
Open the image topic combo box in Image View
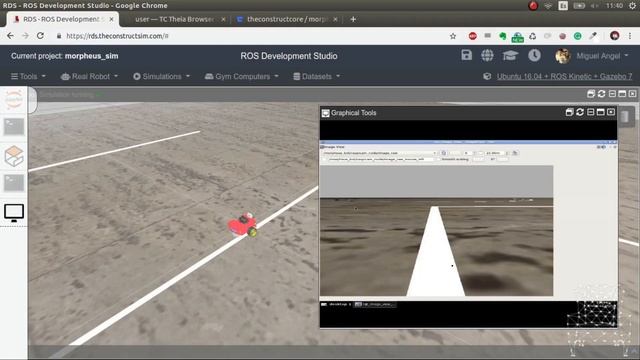click(380, 153)
